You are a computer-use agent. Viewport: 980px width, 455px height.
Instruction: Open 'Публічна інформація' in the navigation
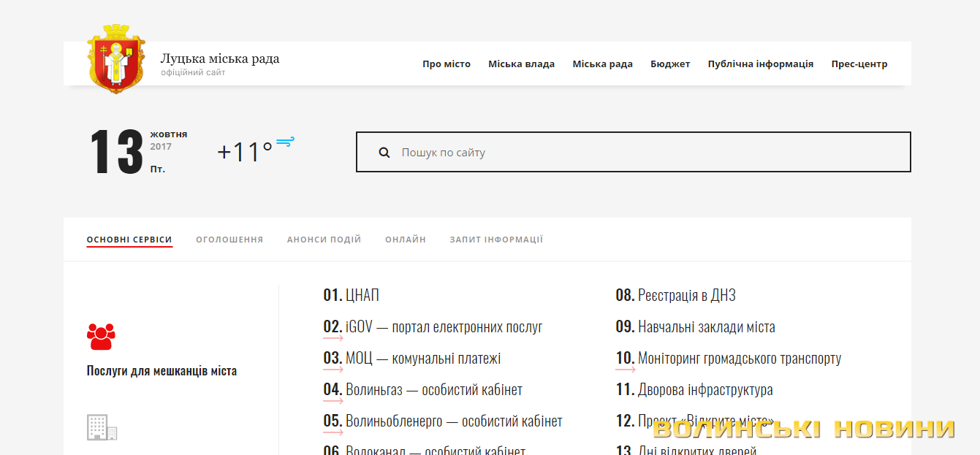[760, 64]
